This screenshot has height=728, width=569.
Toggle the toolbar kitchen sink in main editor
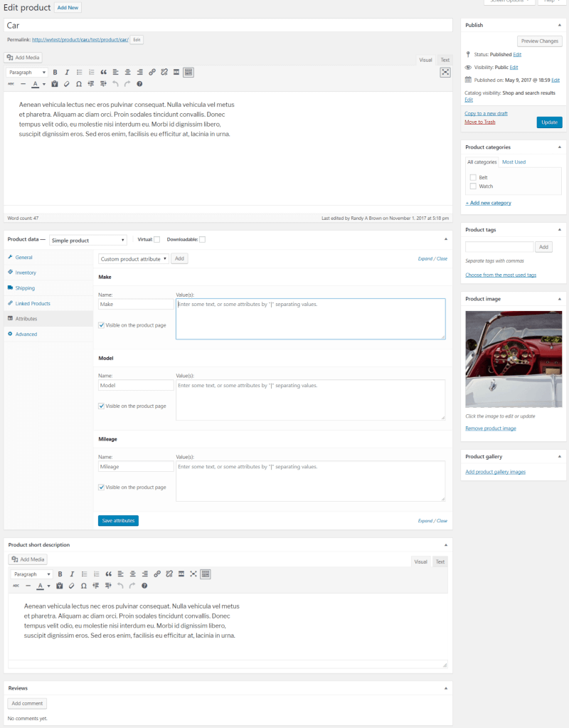tap(188, 73)
